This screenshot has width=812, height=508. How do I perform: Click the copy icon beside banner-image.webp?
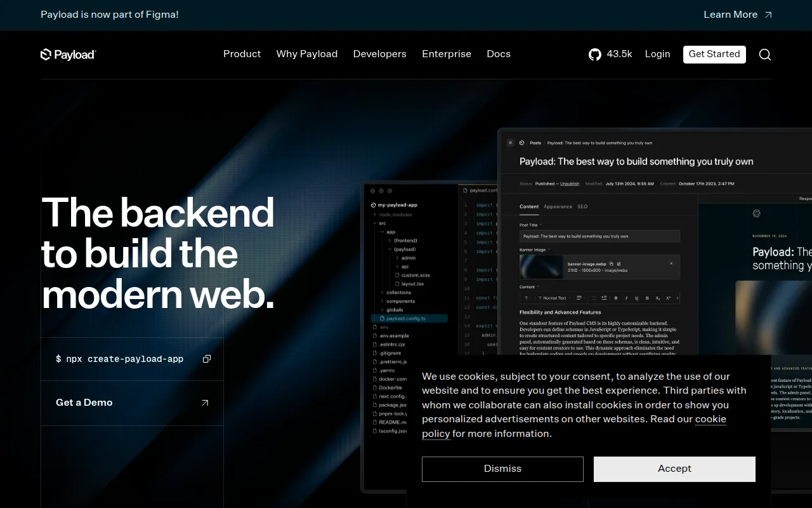(611, 264)
